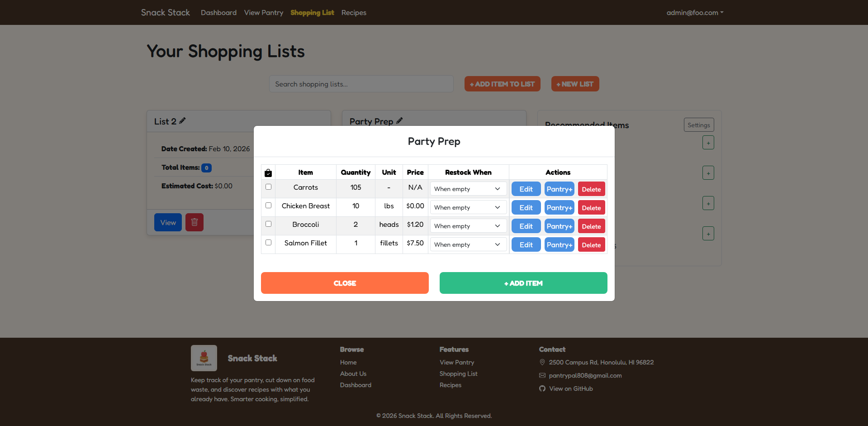
Task: Navigate to the Dashboard menu item
Action: pyautogui.click(x=218, y=12)
